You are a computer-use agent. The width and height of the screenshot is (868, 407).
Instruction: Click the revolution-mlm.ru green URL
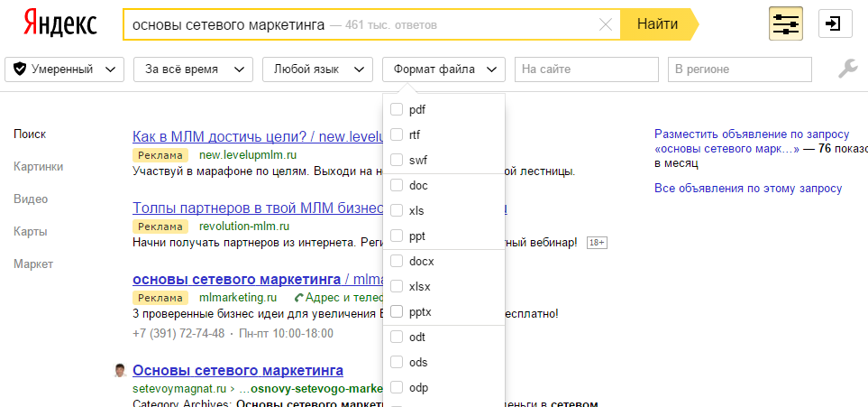pos(244,227)
